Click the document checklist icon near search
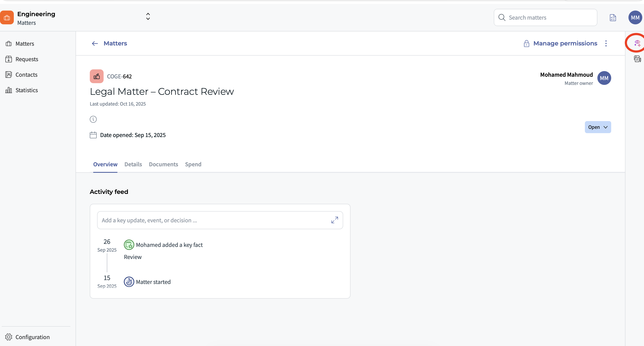Image resolution: width=644 pixels, height=346 pixels. [x=613, y=18]
